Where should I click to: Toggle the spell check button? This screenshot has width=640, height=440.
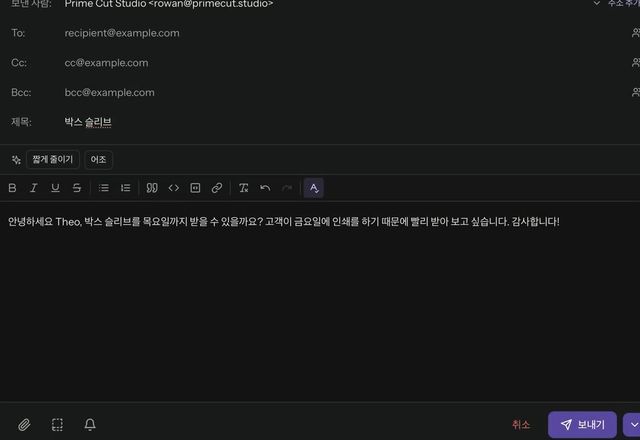coord(313,188)
